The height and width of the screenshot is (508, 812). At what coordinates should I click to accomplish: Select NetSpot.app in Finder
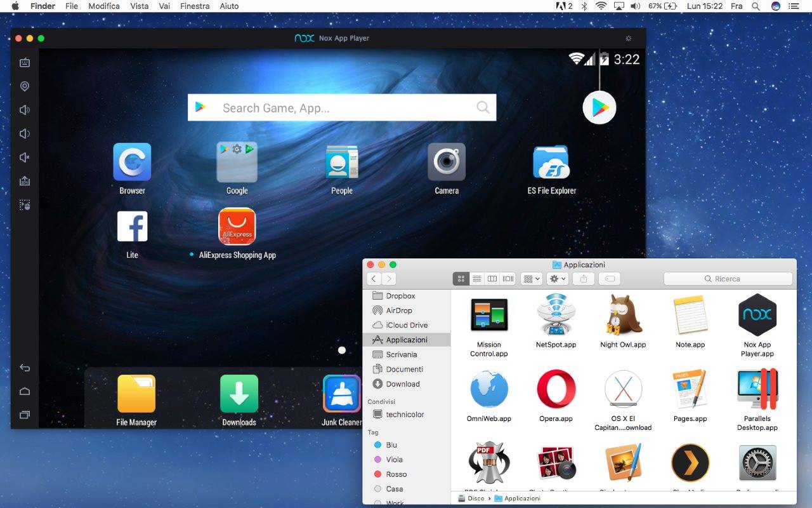[x=556, y=315]
